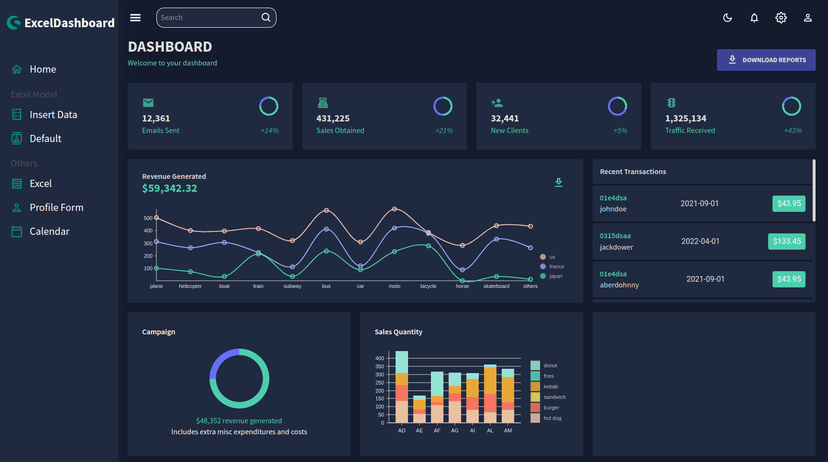This screenshot has height=462, width=828.
Task: Click the Sales Obtained register icon
Action: pos(323,102)
